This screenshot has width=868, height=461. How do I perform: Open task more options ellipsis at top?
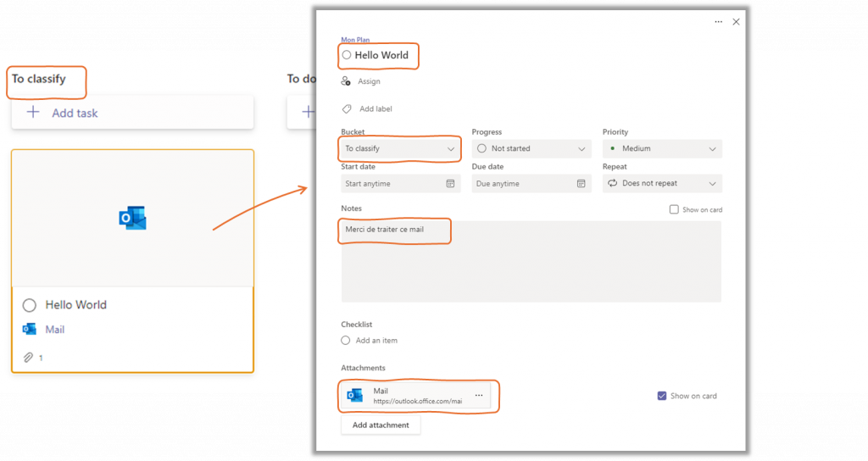(x=719, y=22)
